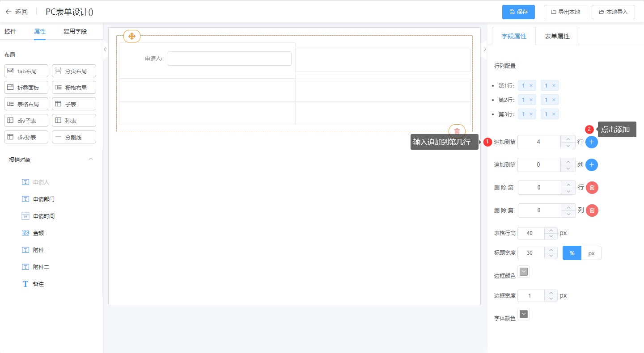Image resolution: width=644 pixels, height=353 pixels.
Task: Switch to the 控件 tab
Action: click(x=10, y=31)
